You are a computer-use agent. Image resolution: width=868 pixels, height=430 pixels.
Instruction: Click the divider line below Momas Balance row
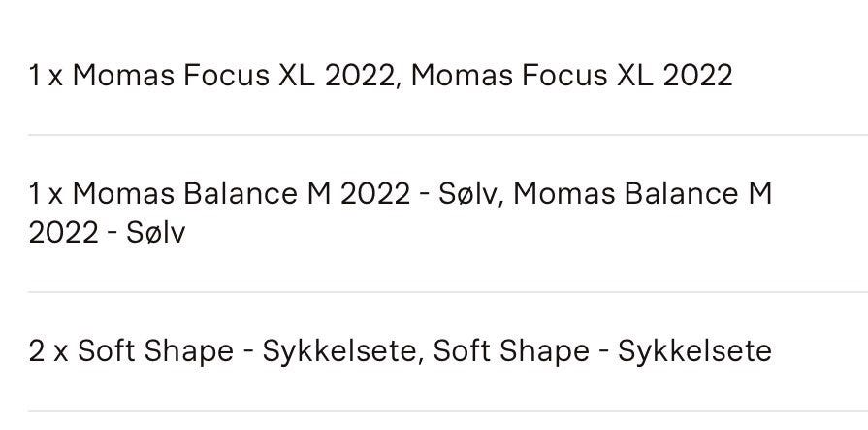pyautogui.click(x=447, y=292)
